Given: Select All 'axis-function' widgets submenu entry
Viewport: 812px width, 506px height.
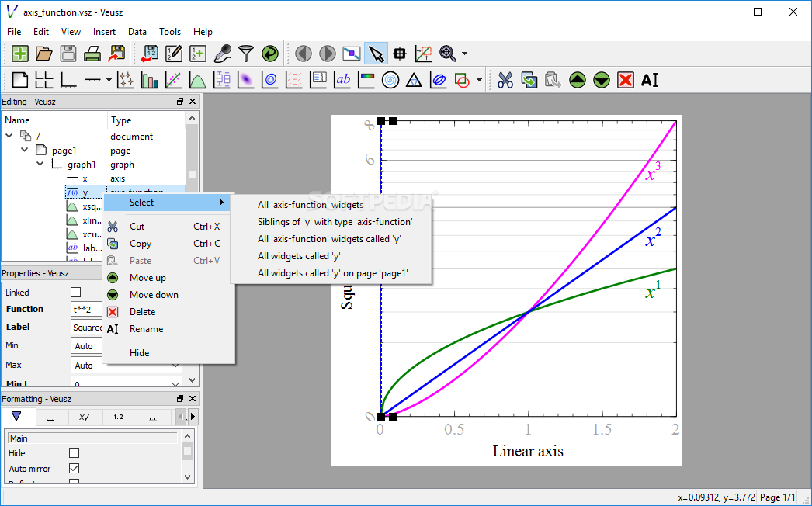Looking at the screenshot, I should (331, 205).
